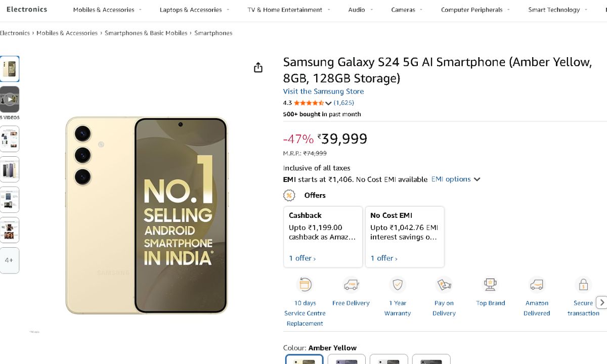Click the Free Delivery truck icon
Screen dimensions: 607x364
pos(351,285)
